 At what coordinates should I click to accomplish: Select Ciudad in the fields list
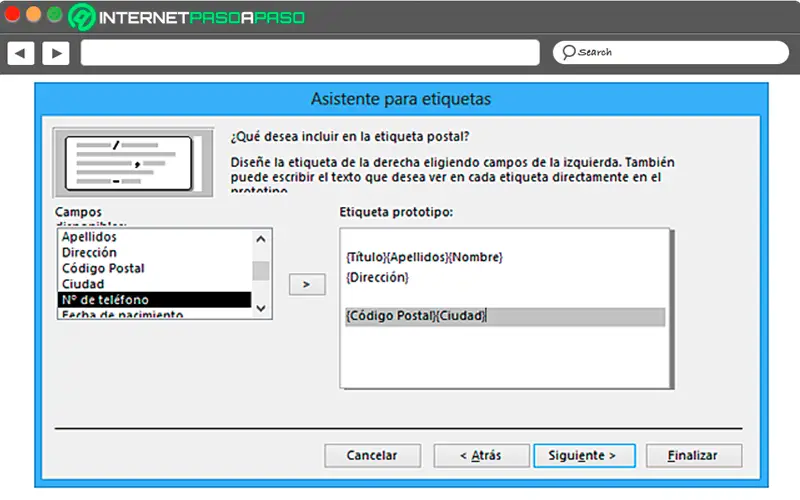pos(155,284)
